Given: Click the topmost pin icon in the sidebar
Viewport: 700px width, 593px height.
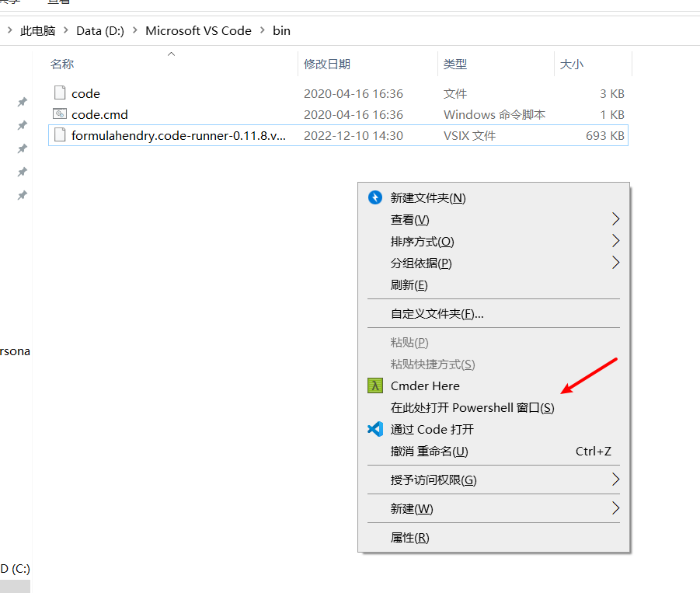Looking at the screenshot, I should (x=22, y=101).
